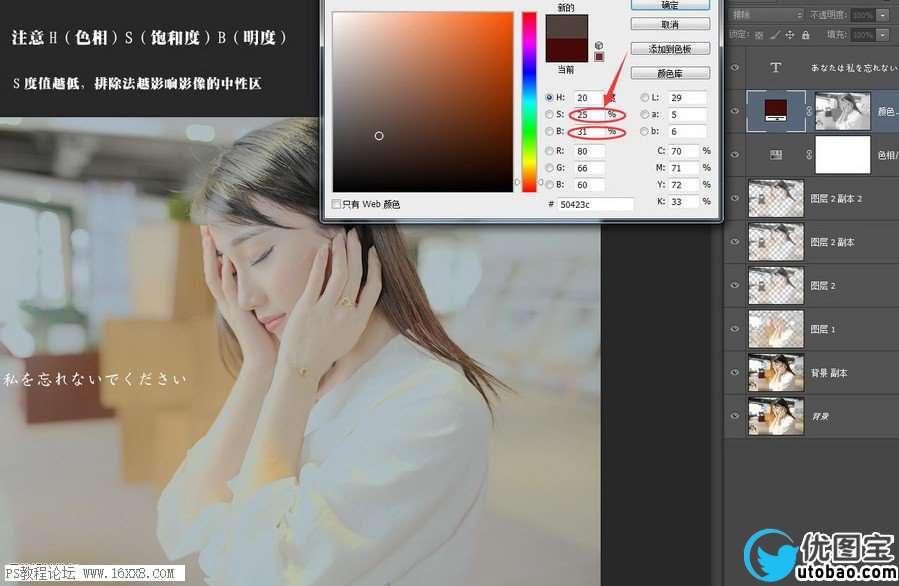Click the B brightness field showing 31
The width and height of the screenshot is (899, 586).
(x=589, y=132)
